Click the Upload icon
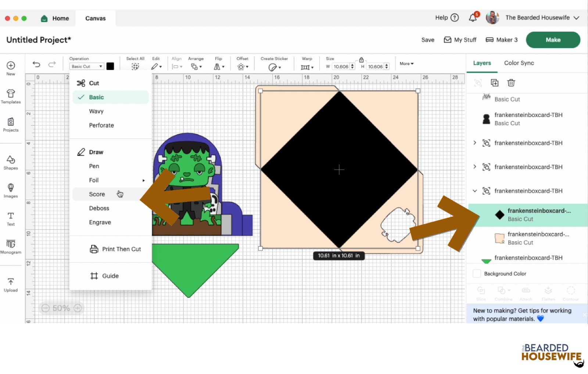The image size is (588, 374). click(x=11, y=285)
